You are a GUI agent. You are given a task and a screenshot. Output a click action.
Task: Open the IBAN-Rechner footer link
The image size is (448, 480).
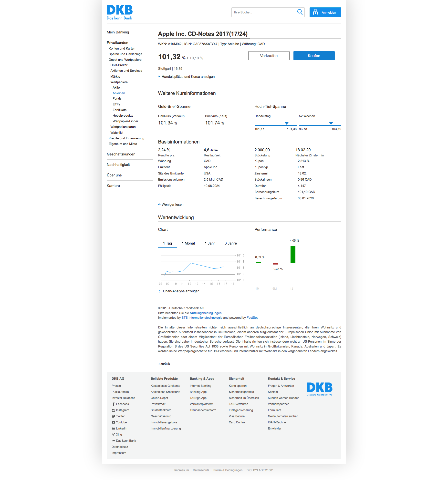[277, 422]
